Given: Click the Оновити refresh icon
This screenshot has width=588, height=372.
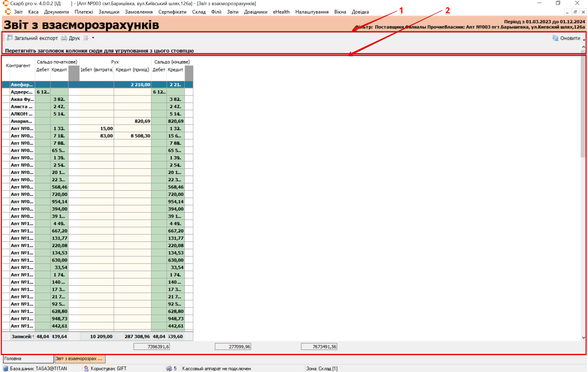Looking at the screenshot, I should click(555, 38).
